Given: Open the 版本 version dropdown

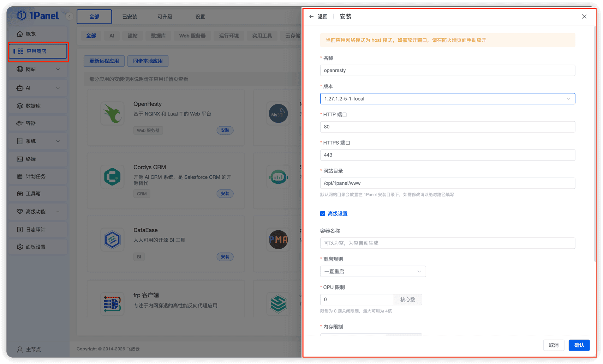Looking at the screenshot, I should (x=447, y=99).
